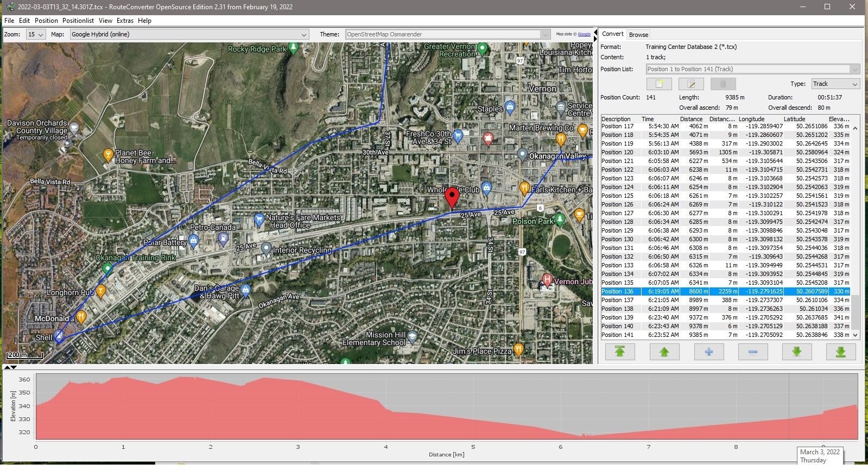Click the Google map data link

tap(584, 34)
